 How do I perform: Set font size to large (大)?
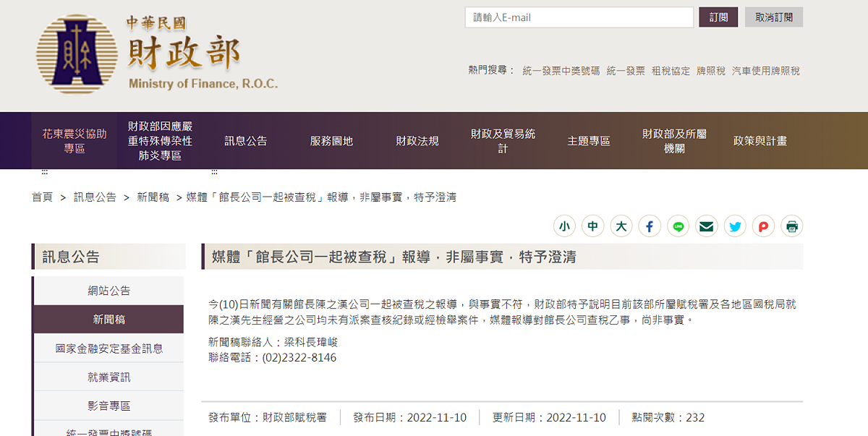(x=621, y=226)
